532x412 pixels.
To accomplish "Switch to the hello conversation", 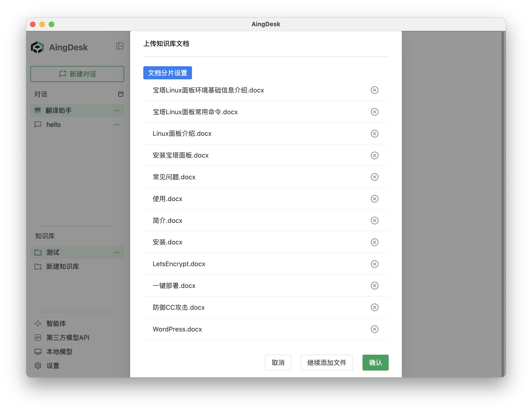I will [53, 125].
